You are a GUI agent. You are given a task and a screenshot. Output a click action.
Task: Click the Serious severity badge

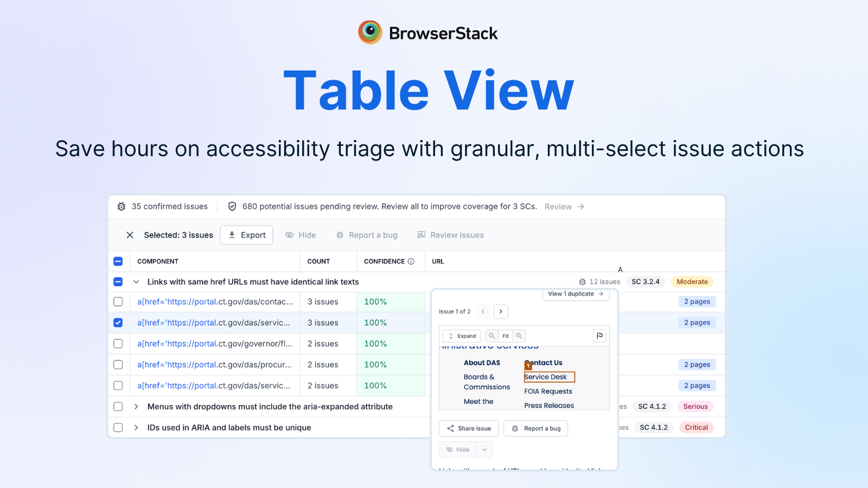(x=695, y=407)
